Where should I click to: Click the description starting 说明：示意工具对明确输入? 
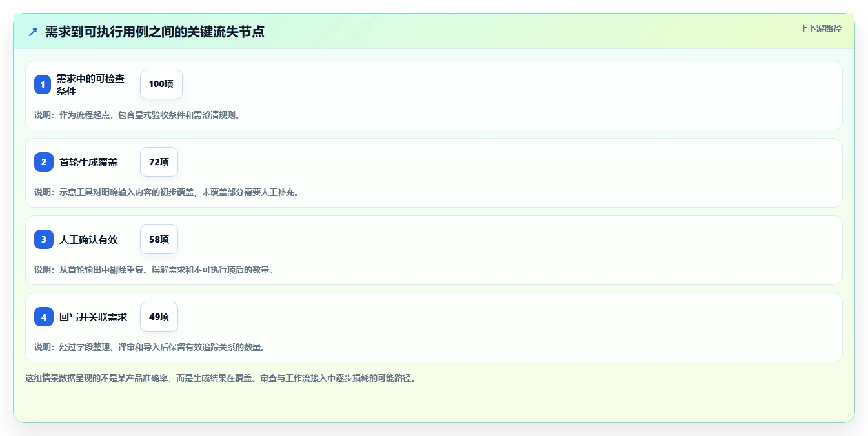click(x=167, y=192)
